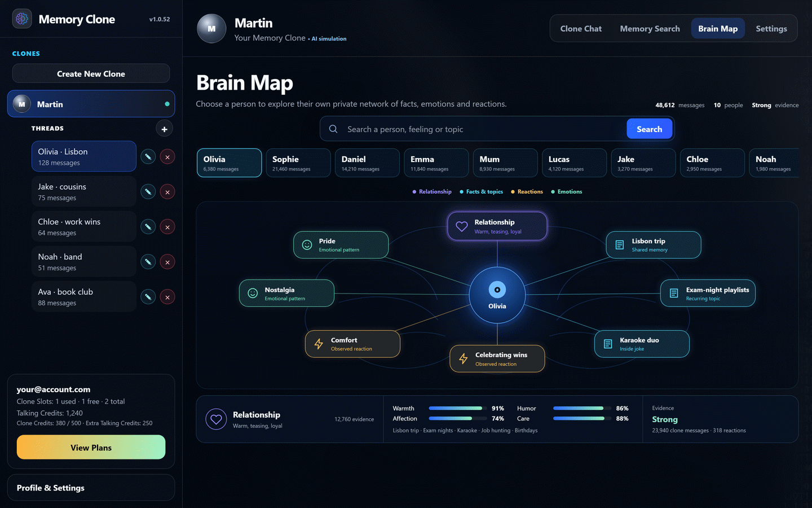Add a new thread with the plus button
This screenshot has width=812, height=508.
(x=164, y=129)
